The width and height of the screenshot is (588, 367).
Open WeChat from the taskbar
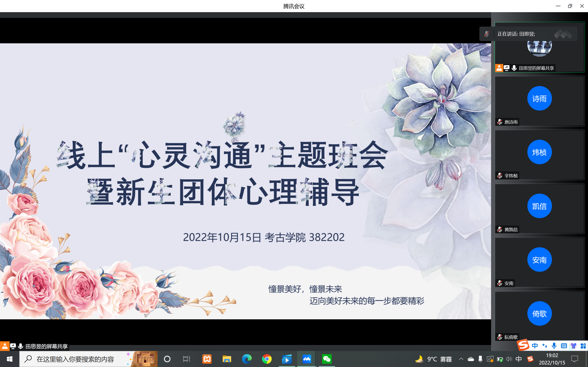click(x=327, y=359)
